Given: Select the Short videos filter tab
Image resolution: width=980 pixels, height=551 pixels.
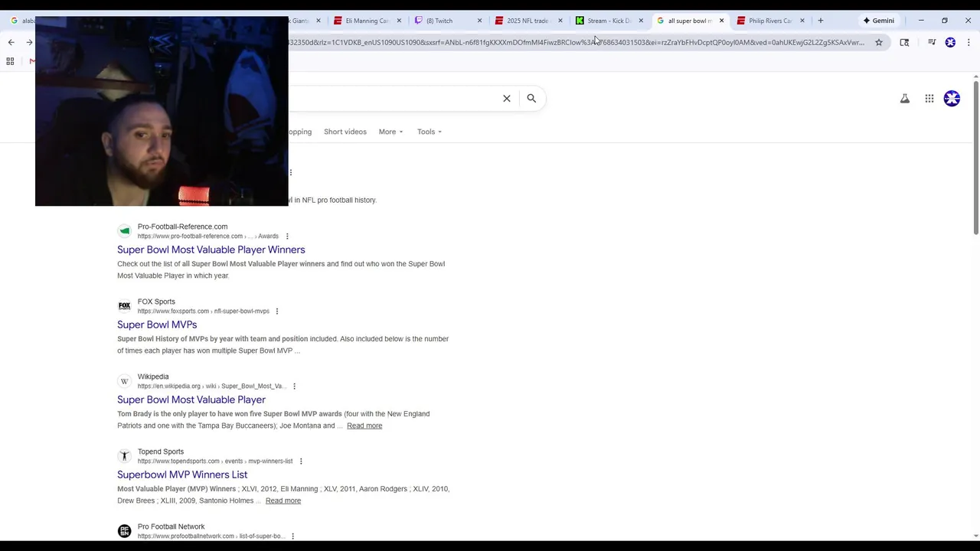Looking at the screenshot, I should click(345, 132).
